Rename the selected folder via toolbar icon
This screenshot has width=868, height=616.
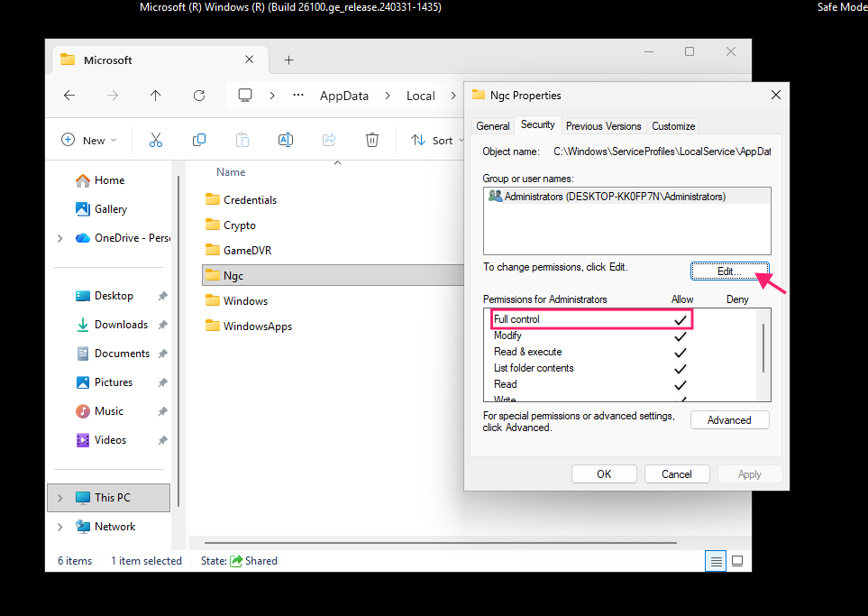(x=286, y=140)
